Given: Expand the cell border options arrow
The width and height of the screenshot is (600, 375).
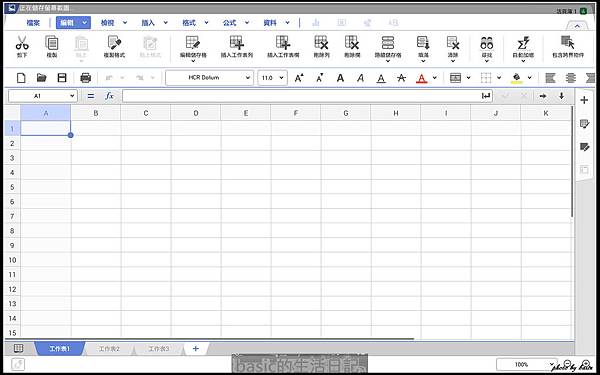Looking at the screenshot, I should (x=499, y=78).
